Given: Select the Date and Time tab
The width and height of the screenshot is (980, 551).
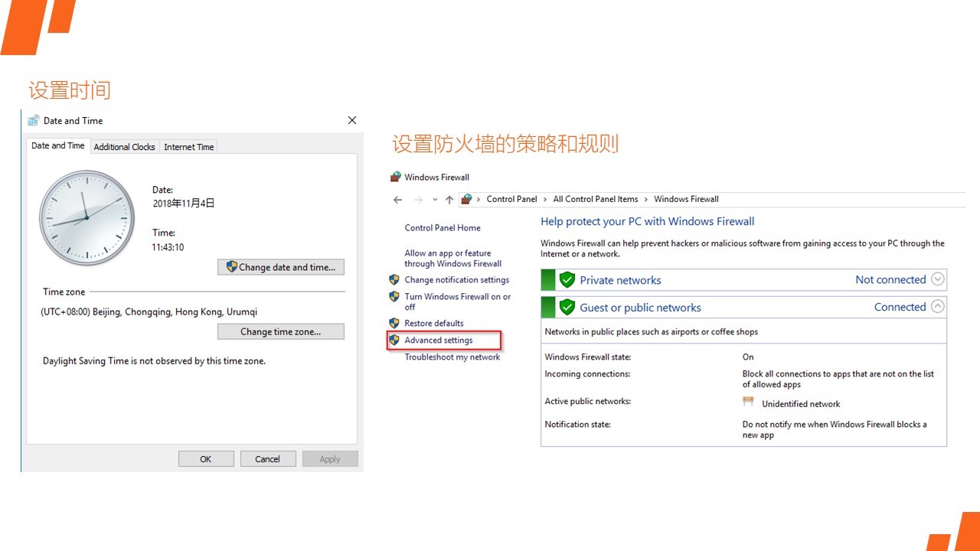Looking at the screenshot, I should (58, 145).
